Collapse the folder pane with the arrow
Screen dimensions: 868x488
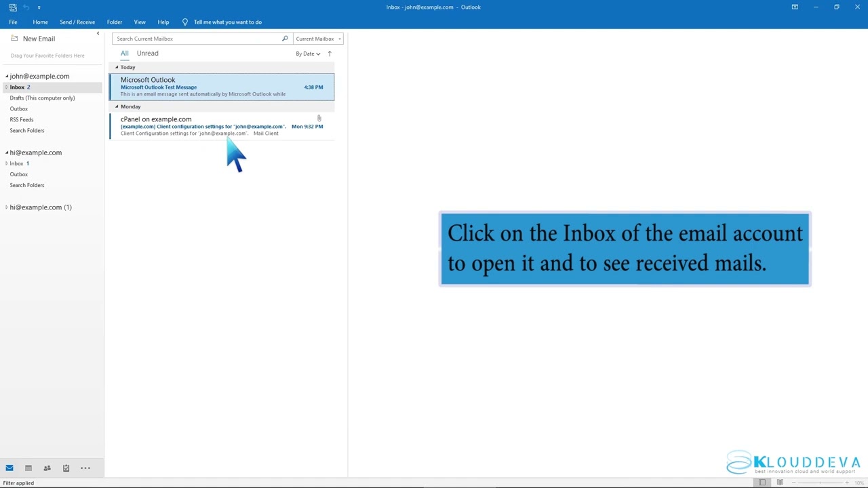(98, 33)
